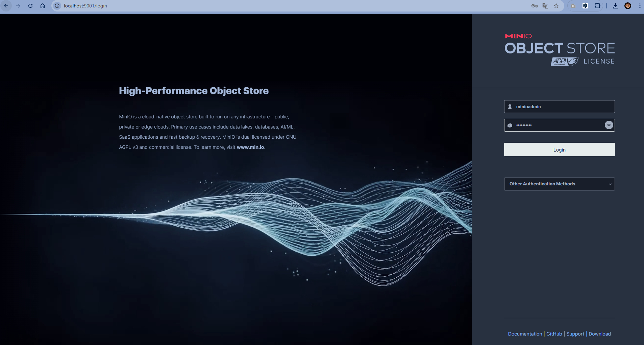Screen dimensions: 644x345
Task: Click the saved passwords key icon
Action: pyautogui.click(x=534, y=6)
